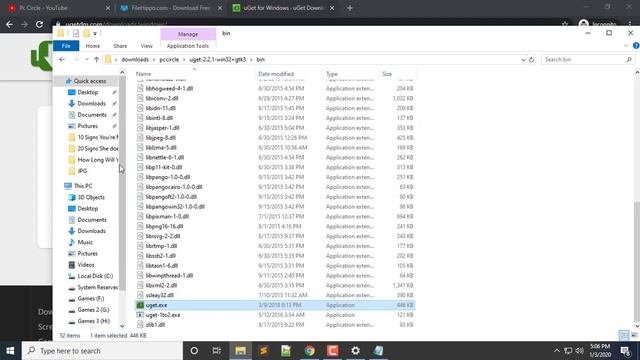Open the Games (F:) drive

pyautogui.click(x=90, y=298)
